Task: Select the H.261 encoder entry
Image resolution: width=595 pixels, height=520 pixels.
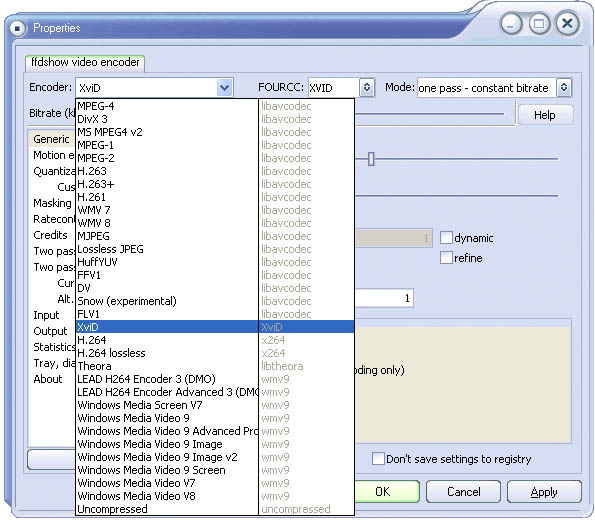Action: (215, 197)
